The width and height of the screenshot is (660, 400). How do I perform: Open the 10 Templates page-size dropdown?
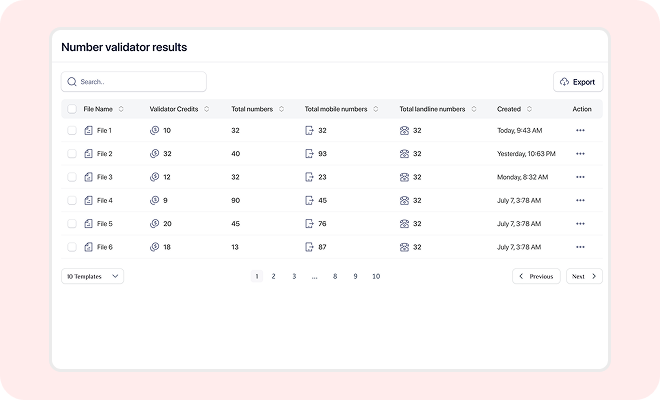[x=93, y=276]
